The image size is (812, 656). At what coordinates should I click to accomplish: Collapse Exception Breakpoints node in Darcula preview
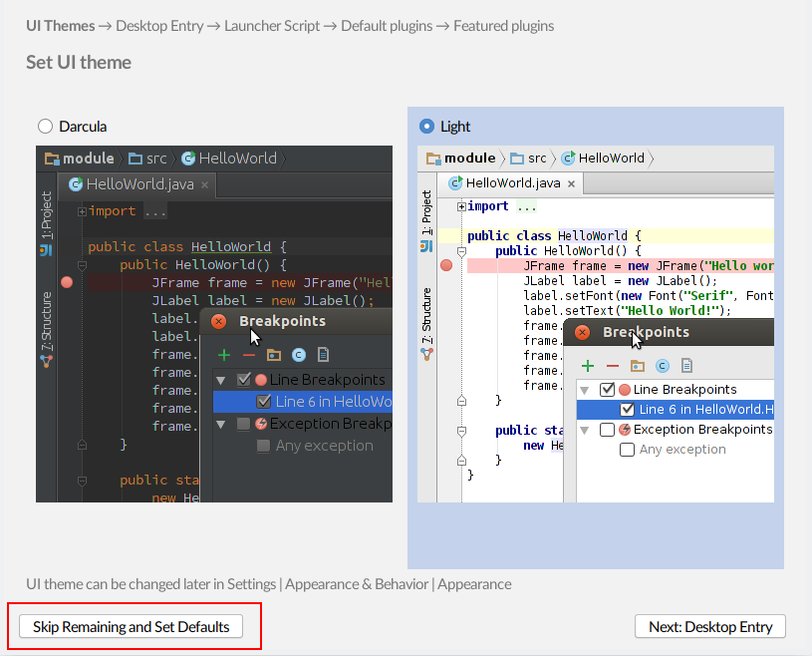(x=221, y=425)
